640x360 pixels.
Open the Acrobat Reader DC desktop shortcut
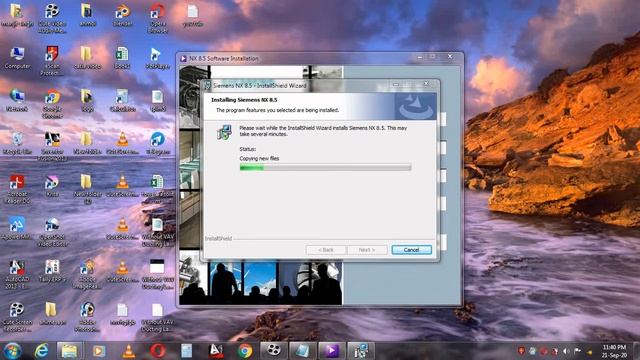click(x=17, y=189)
